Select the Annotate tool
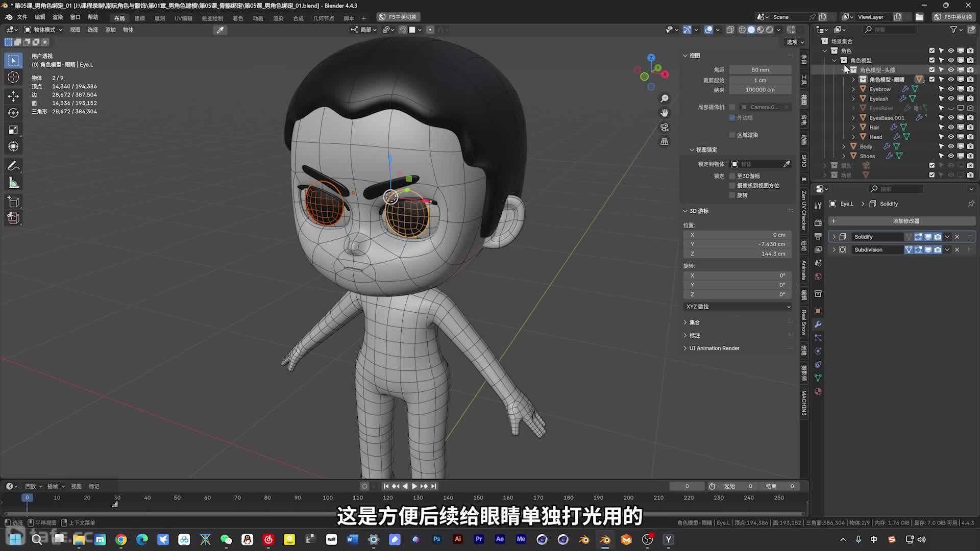The height and width of the screenshot is (551, 980). point(14,166)
